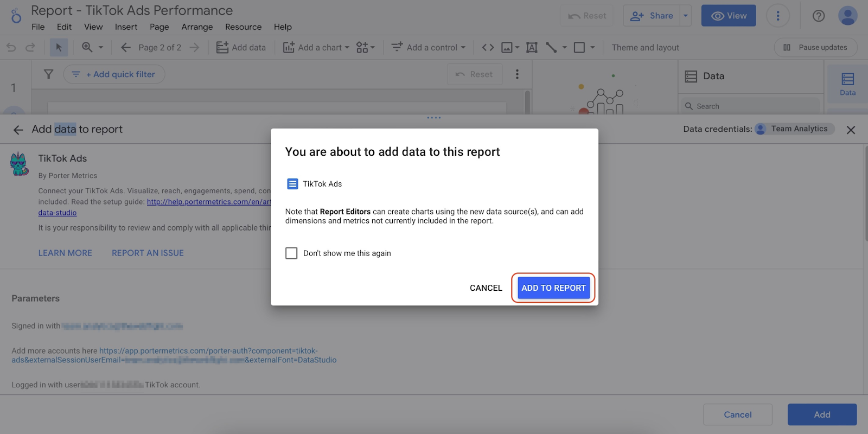Open the View menu

(93, 27)
